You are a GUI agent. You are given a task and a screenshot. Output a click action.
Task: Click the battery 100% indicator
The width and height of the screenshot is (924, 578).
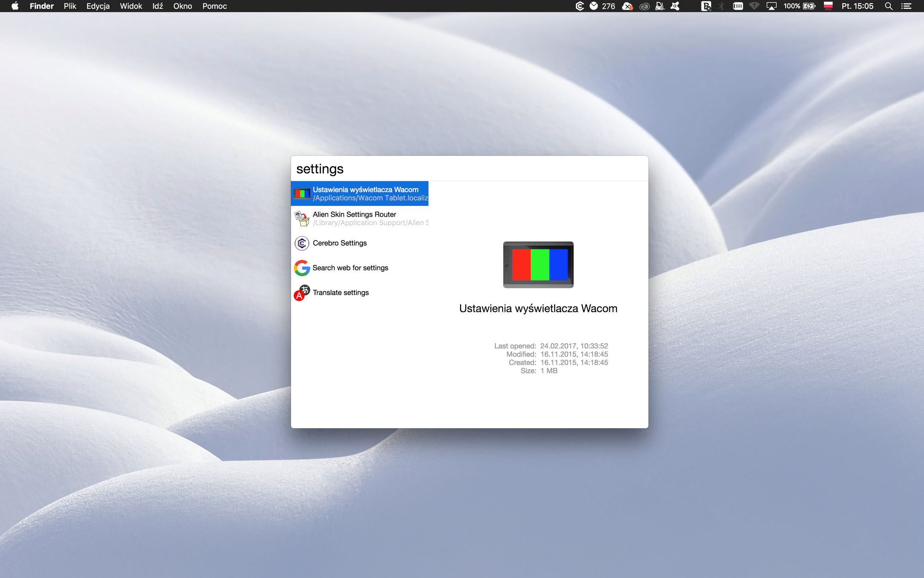800,6
